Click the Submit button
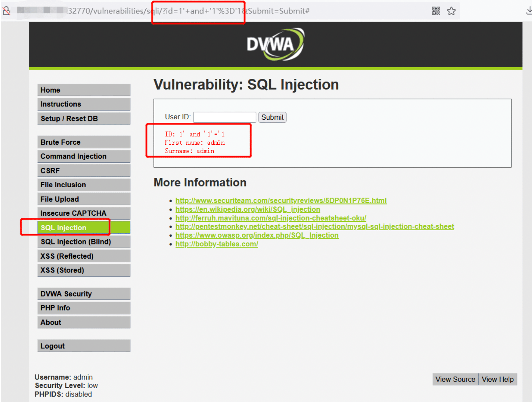This screenshot has width=532, height=403. click(272, 117)
